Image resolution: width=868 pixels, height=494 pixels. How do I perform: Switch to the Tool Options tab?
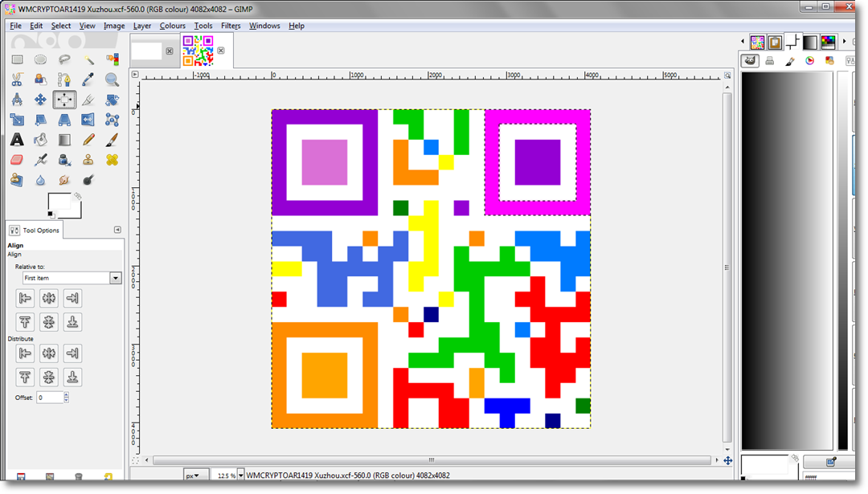(35, 230)
